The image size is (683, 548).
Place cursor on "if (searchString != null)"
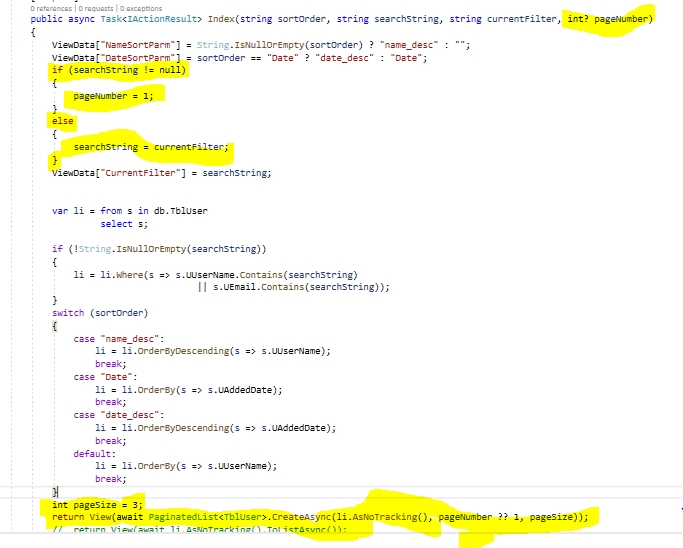119,70
